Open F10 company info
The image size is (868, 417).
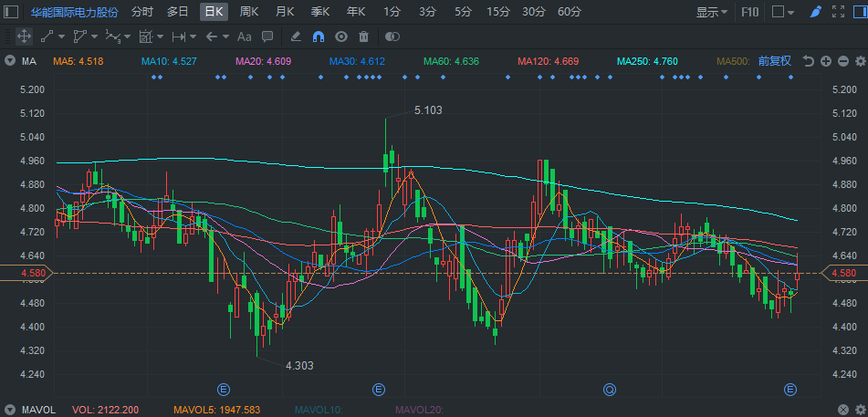click(750, 12)
